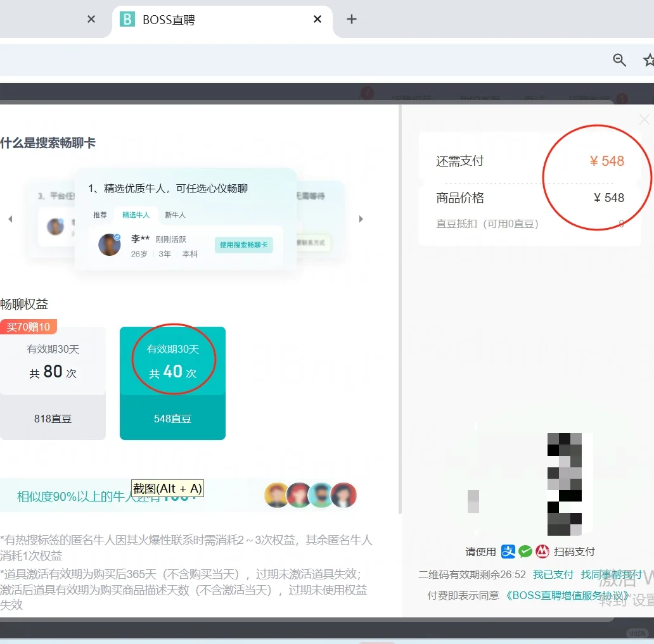Select the 推荐 tab in the carousel card
Image resolution: width=654 pixels, height=644 pixels.
point(100,215)
